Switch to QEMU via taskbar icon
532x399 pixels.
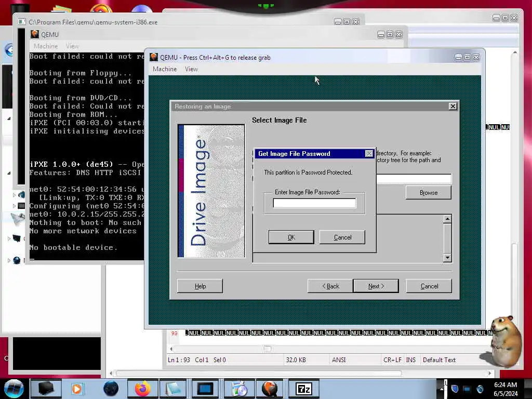270,389
